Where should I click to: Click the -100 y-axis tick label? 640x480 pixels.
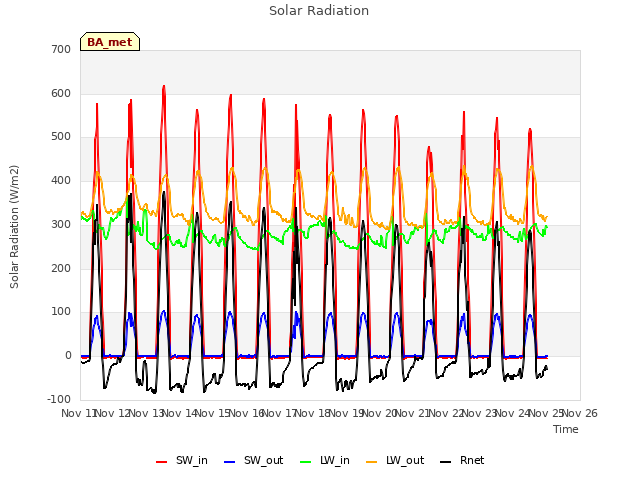pyautogui.click(x=59, y=399)
